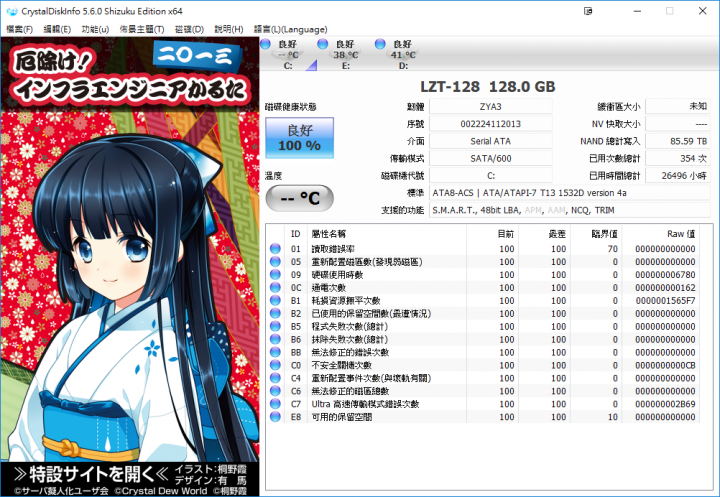Select drive C: status tab
The height and width of the screenshot is (497, 720).
point(288,55)
